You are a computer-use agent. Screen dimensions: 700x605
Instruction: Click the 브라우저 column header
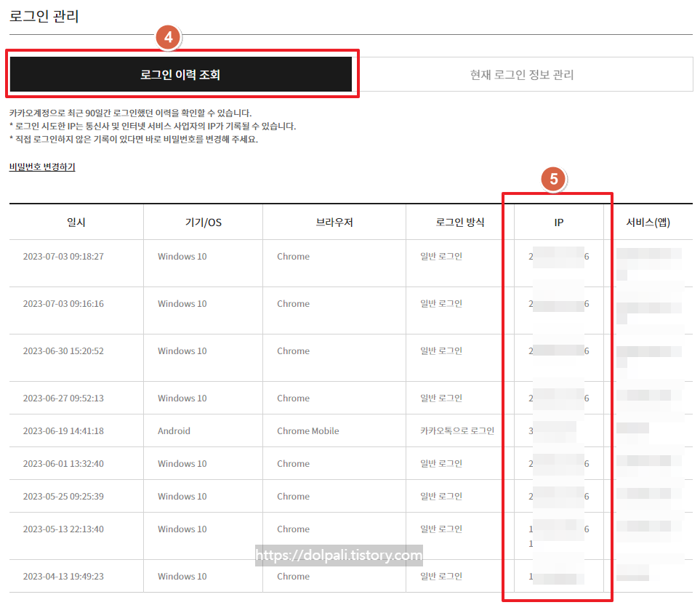(x=334, y=223)
